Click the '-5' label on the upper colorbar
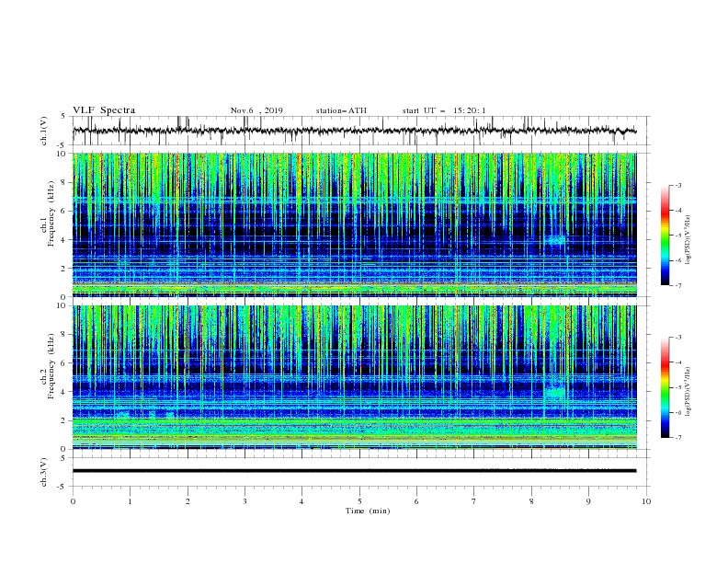 677,236
